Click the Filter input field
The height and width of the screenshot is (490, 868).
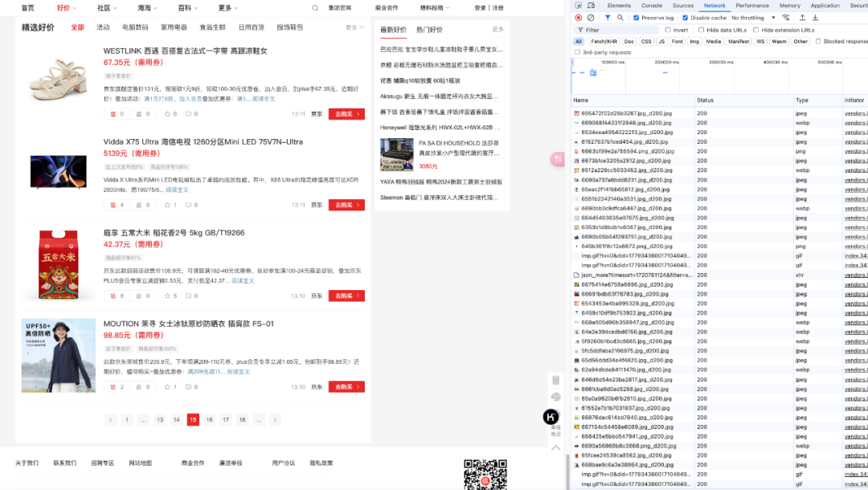tap(620, 30)
